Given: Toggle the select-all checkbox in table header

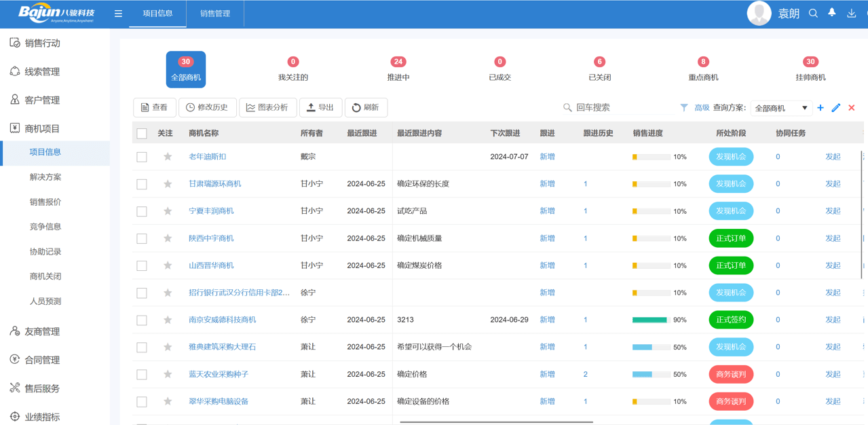Looking at the screenshot, I should click(142, 133).
